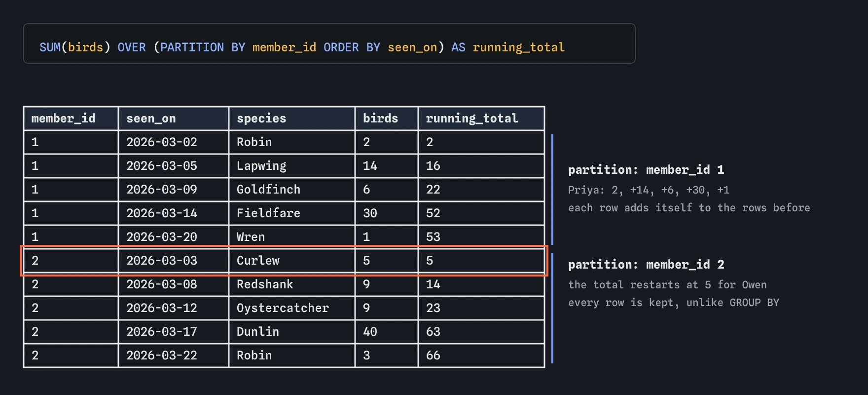Select the date cell 2026-03-08
The width and height of the screenshot is (868, 395).
pos(174,284)
